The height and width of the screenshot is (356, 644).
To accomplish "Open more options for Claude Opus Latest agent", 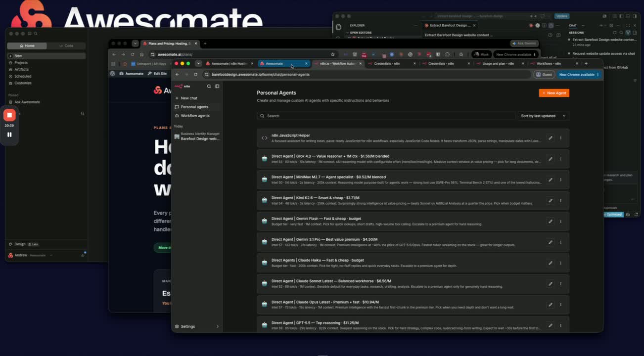I will pos(561,305).
